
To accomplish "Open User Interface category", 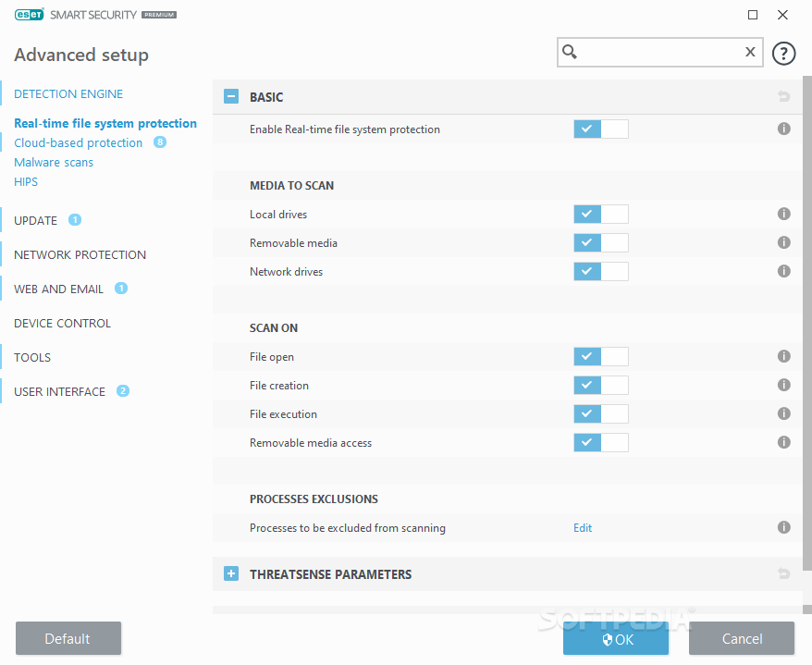I will pyautogui.click(x=59, y=391).
